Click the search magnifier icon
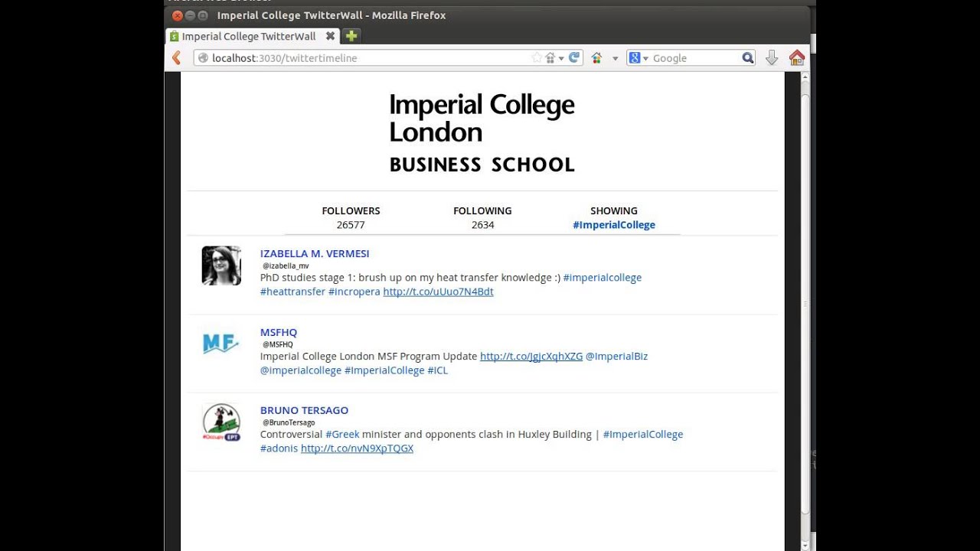 [x=748, y=58]
